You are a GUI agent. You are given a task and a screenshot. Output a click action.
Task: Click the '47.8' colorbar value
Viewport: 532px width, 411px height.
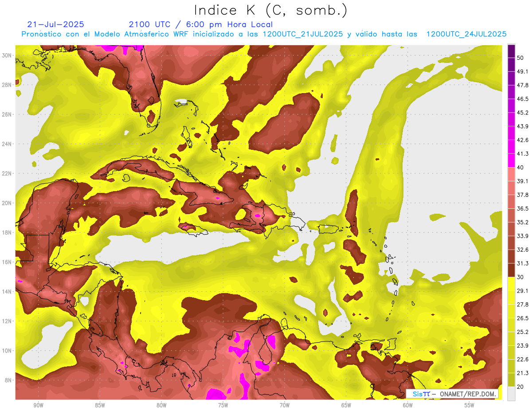point(523,86)
